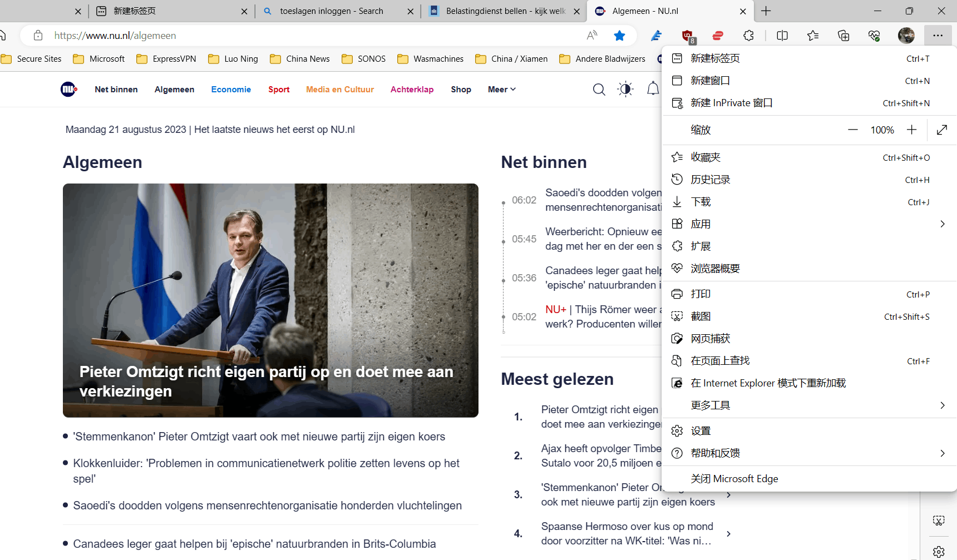The height and width of the screenshot is (560, 957).
Task: Open the Pieter Omtzigt headline image
Action: tap(270, 300)
